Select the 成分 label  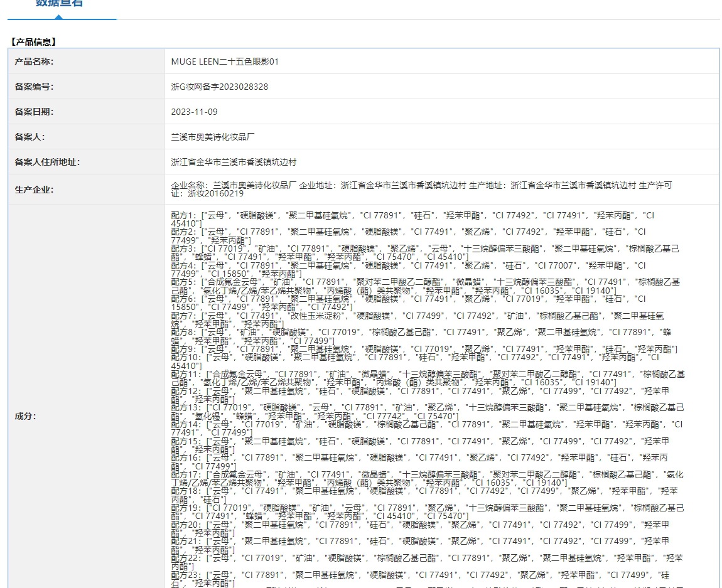coord(25,416)
